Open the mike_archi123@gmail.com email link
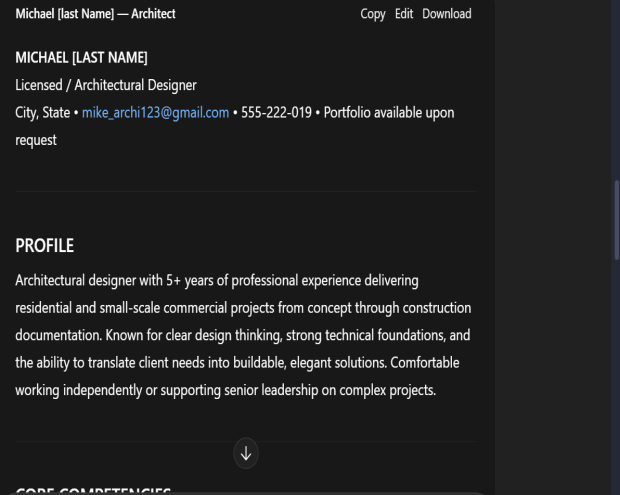This screenshot has width=620, height=495. coord(155,112)
